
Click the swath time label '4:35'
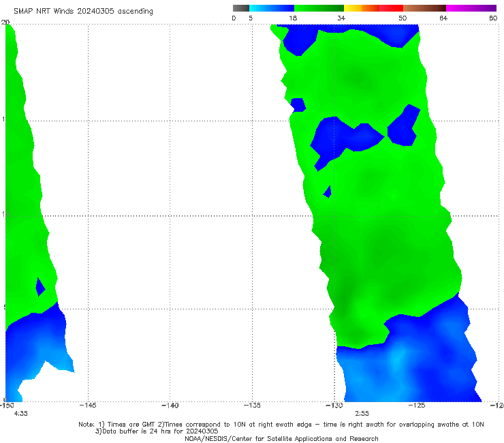tap(21, 414)
